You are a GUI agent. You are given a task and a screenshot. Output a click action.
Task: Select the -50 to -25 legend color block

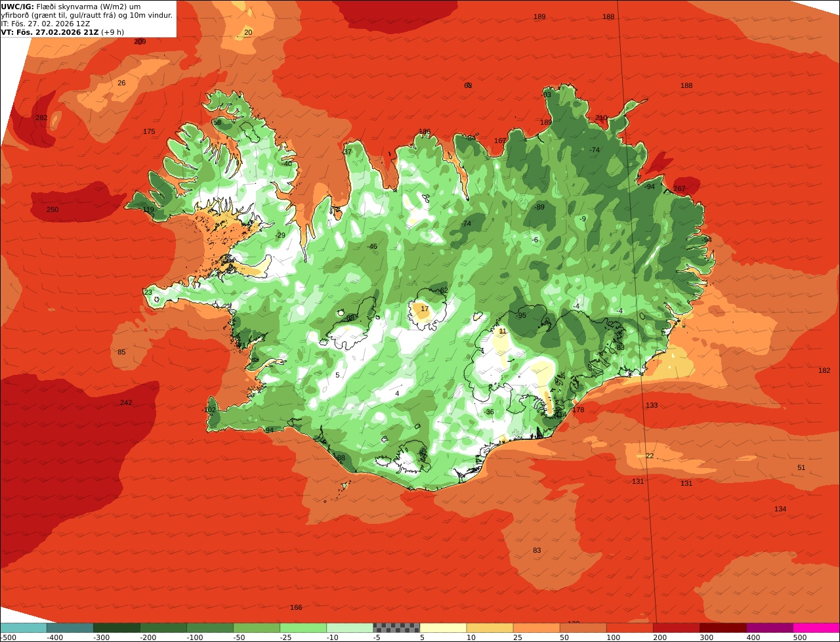point(256,628)
